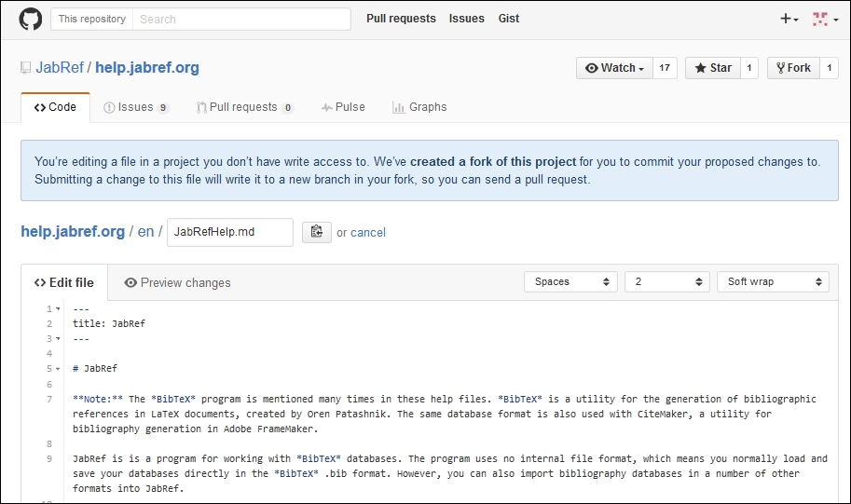This screenshot has width=851, height=504.
Task: Open the Graphs tab
Action: 419,107
